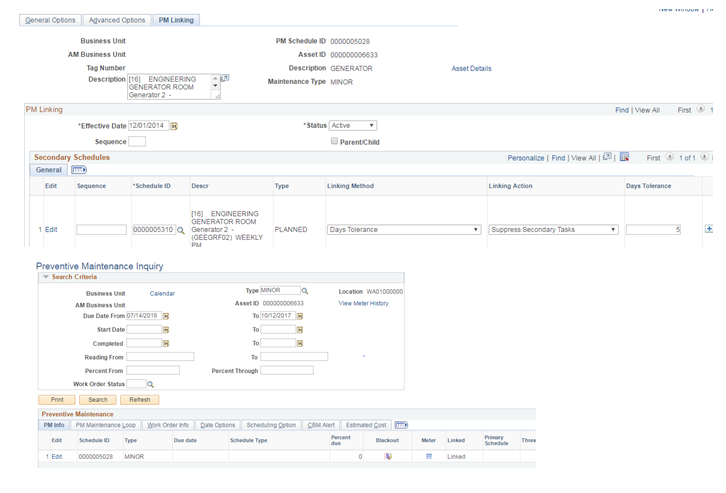Viewport: 726px width, 493px height.
Task: Click the PM Linking Sequence field
Action: (x=137, y=142)
